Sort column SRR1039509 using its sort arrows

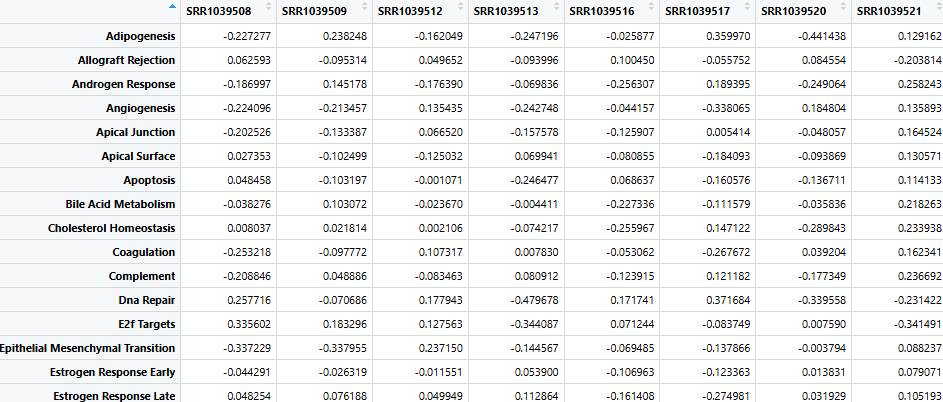364,6
